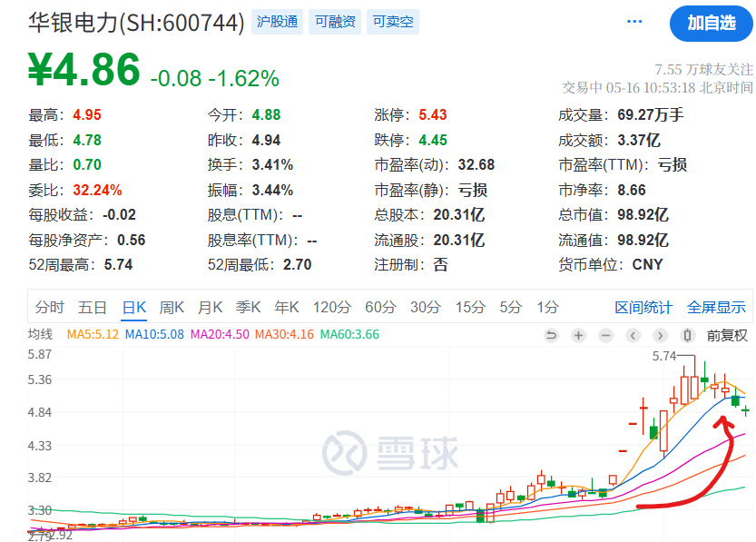Click the MA30:4.16 indicator

[x=284, y=334]
